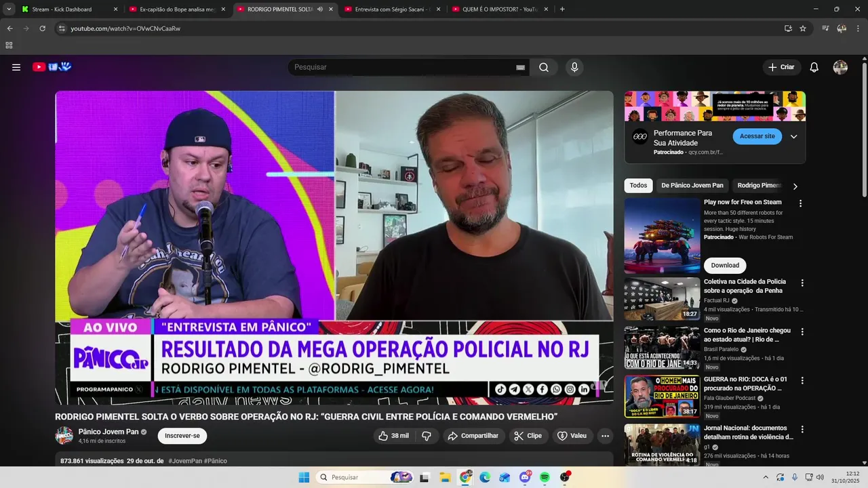Click the Chrome address bar URL
Image resolution: width=868 pixels, height=488 pixels.
[125, 28]
